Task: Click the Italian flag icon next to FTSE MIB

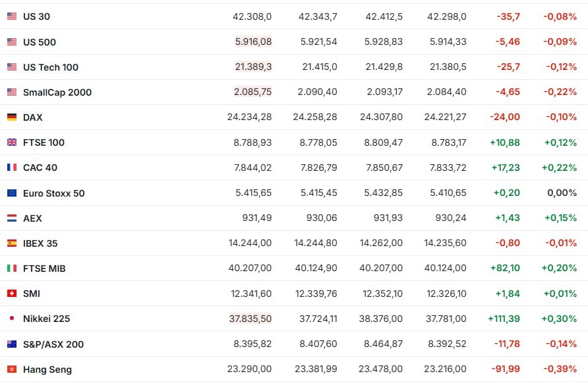Action: (x=12, y=269)
